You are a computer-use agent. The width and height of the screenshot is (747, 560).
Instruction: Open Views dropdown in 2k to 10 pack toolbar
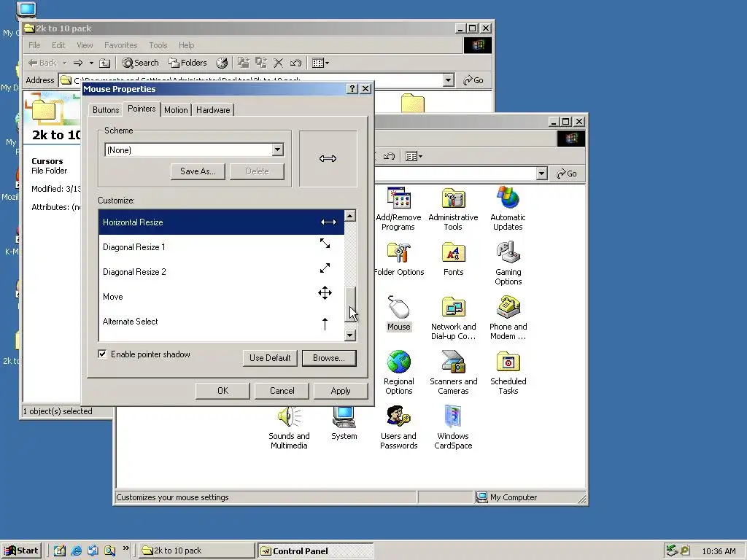(320, 63)
